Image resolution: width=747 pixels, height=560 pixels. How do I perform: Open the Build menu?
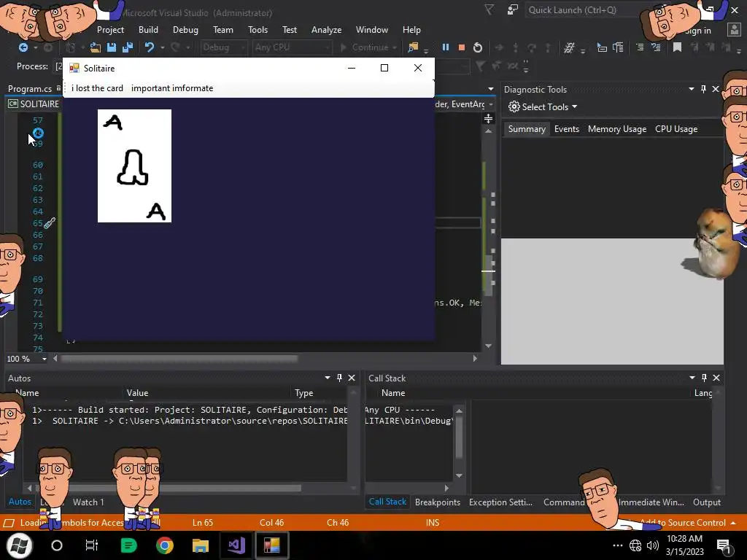148,29
